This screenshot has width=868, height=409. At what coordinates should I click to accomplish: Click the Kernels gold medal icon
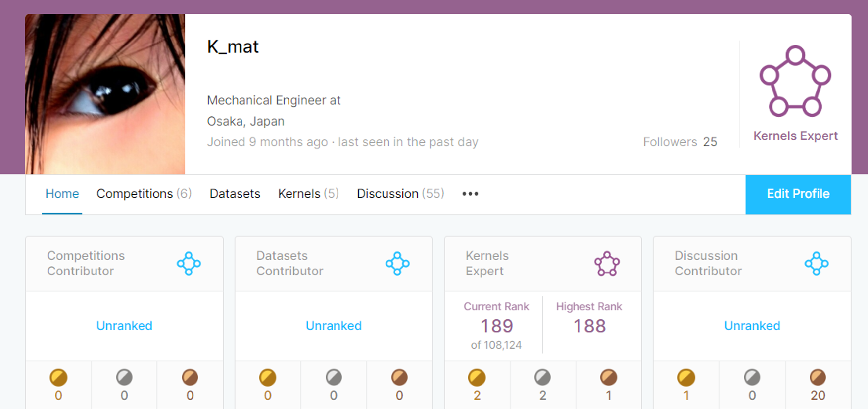(477, 378)
